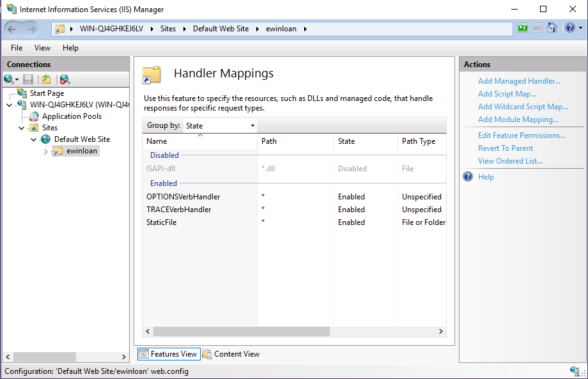Sort by the Path Type column header
588x379 pixels.
422,141
